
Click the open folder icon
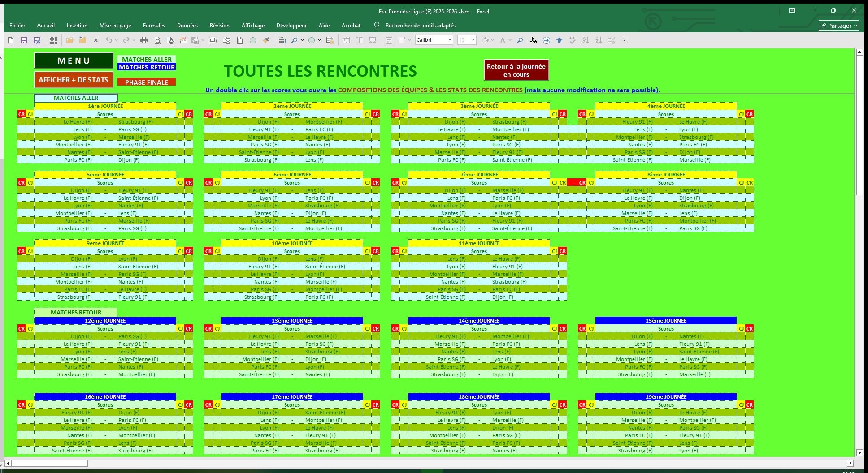[69, 40]
